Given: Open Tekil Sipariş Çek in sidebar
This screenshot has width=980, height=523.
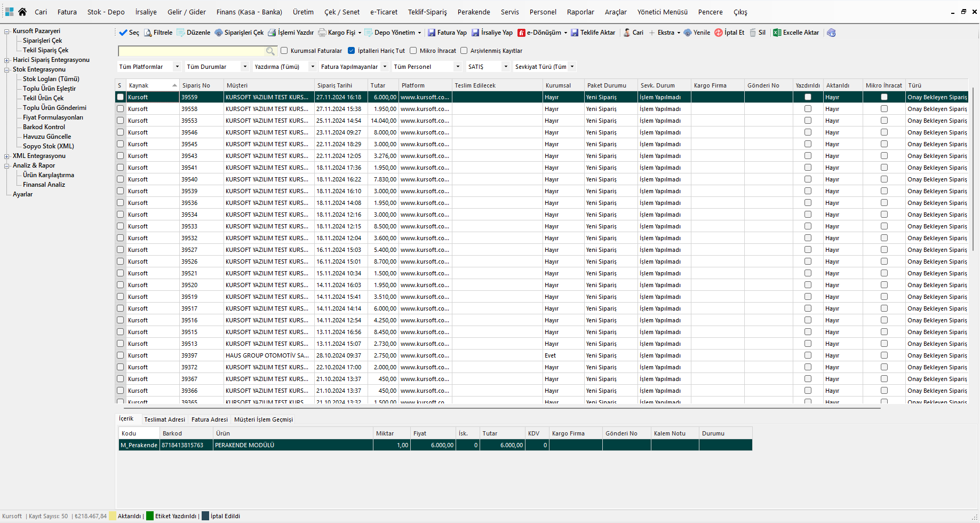Looking at the screenshot, I should (x=45, y=50).
